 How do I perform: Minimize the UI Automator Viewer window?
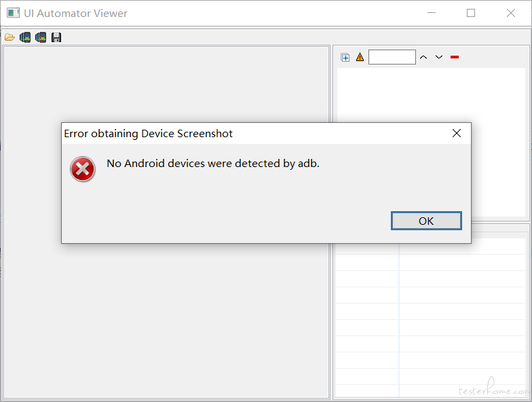click(432, 13)
